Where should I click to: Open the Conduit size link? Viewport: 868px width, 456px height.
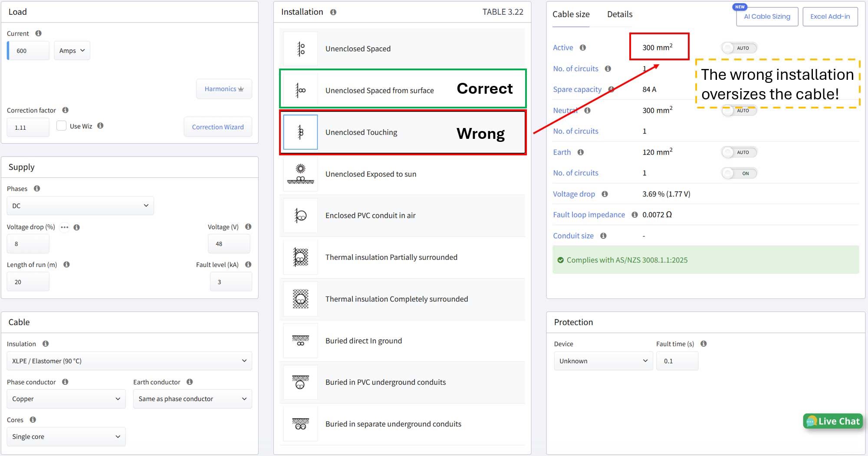click(x=573, y=236)
